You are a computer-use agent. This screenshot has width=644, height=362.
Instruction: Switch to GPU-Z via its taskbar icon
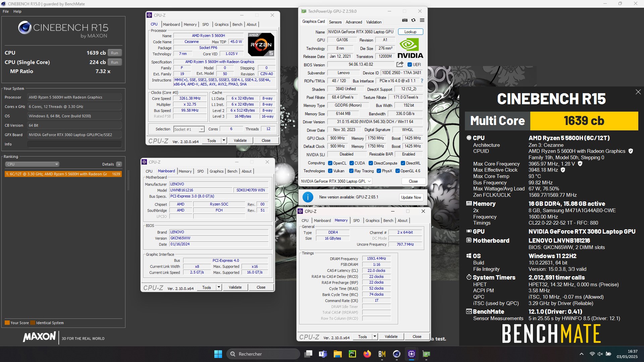(426, 354)
